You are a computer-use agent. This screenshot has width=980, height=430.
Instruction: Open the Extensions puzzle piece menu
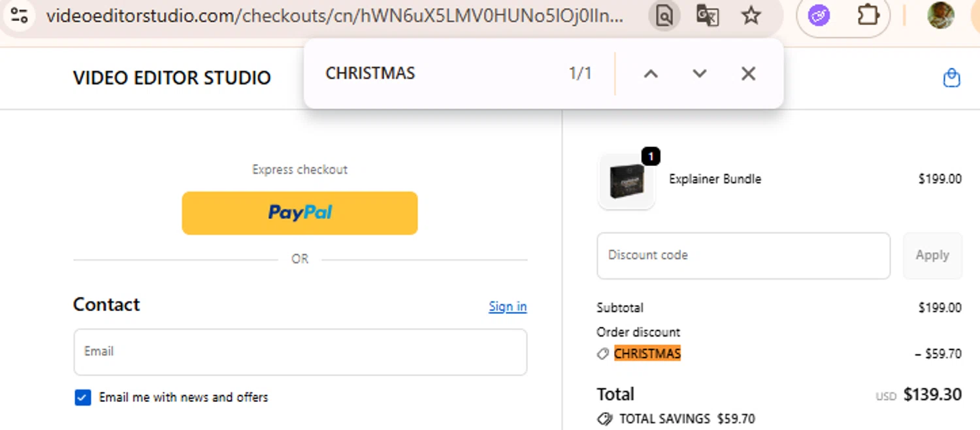tap(868, 15)
